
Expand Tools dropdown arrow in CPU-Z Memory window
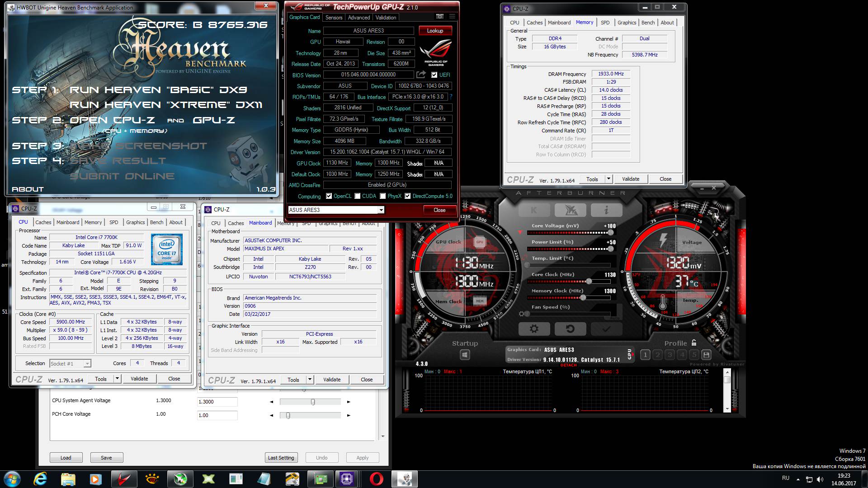(x=609, y=179)
